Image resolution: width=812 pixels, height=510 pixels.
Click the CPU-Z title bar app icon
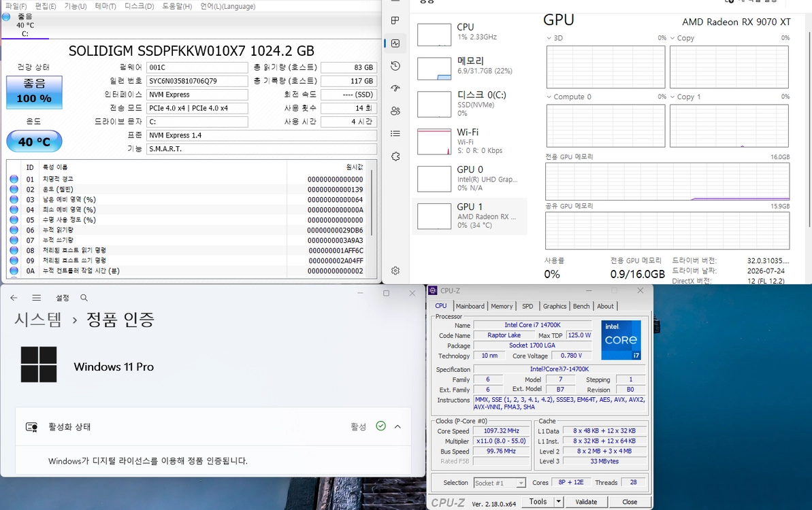point(434,290)
